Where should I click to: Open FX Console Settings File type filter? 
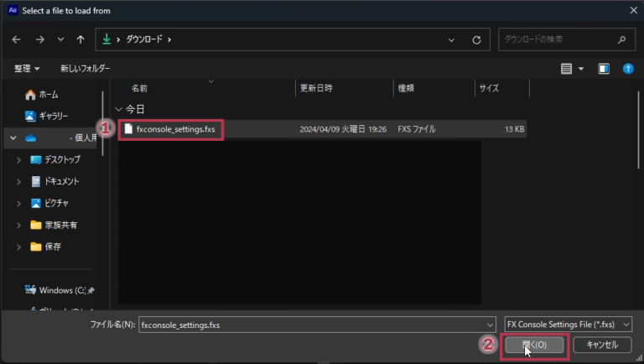coord(568,324)
